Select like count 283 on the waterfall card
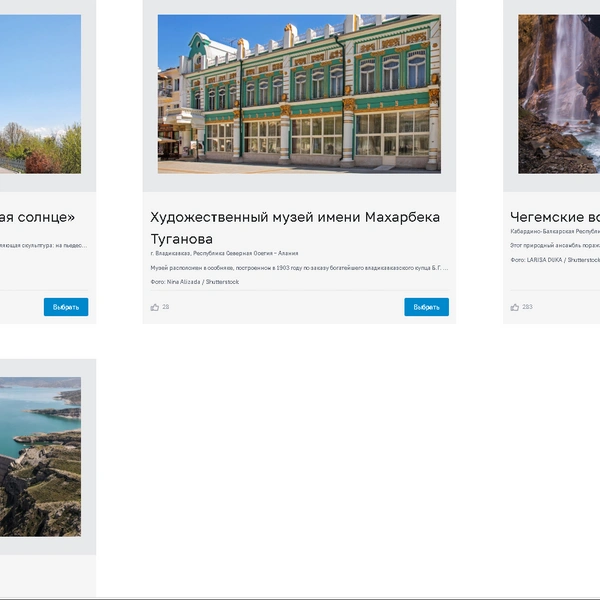Screen dimensions: 600x600 [x=527, y=307]
